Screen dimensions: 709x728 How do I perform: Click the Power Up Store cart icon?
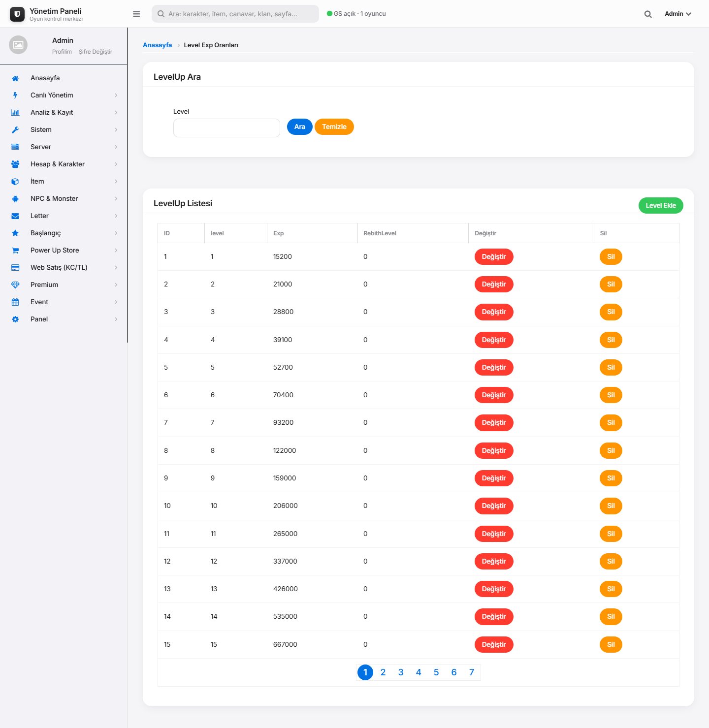click(x=15, y=251)
